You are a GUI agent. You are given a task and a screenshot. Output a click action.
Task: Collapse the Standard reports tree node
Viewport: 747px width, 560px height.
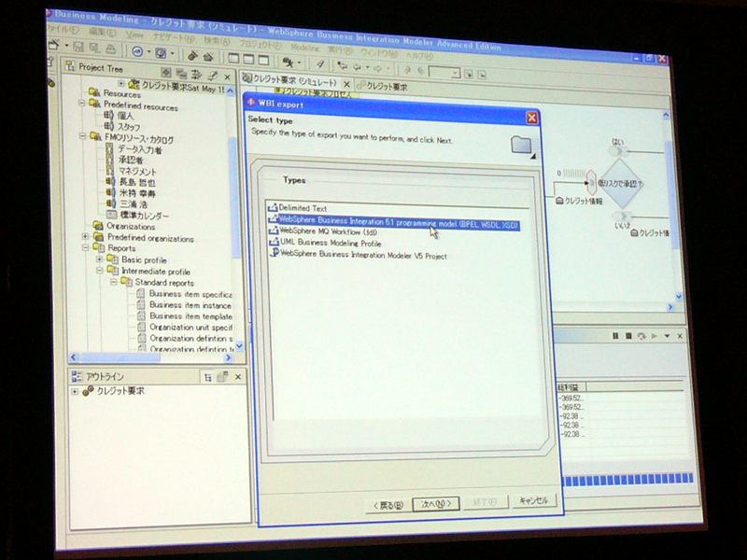(x=113, y=282)
